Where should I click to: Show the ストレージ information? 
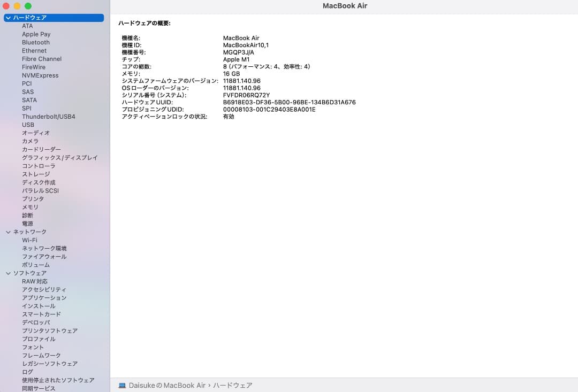[36, 174]
